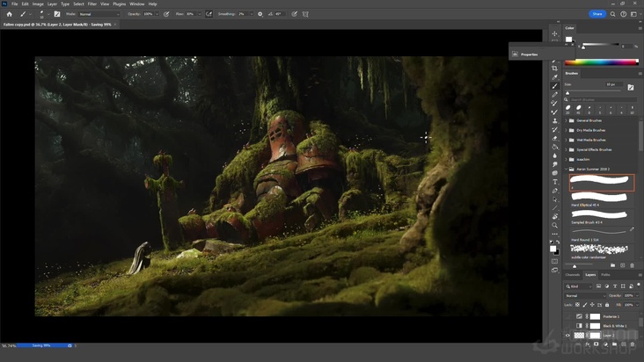Toggle visibility of Black & White 1 layer

[567, 325]
